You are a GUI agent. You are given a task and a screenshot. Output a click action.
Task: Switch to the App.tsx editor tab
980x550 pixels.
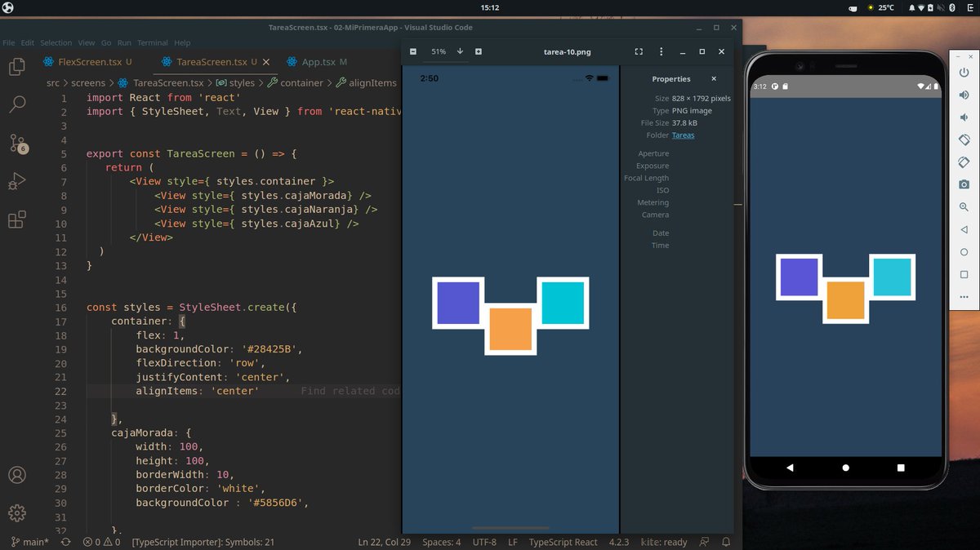tap(318, 62)
